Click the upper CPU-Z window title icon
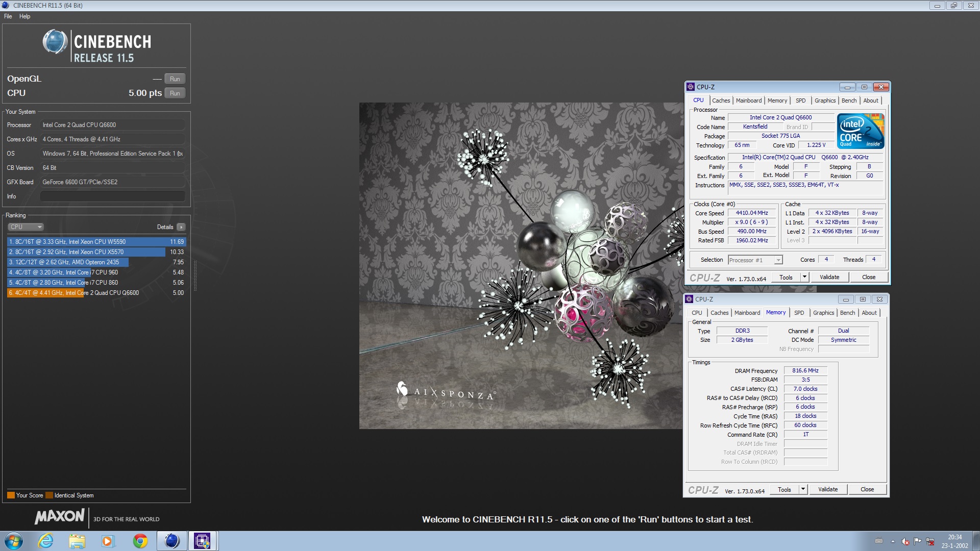 [x=691, y=87]
